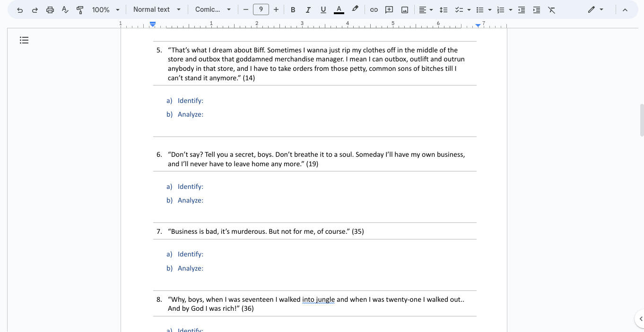Open the Normal text style dropdown
644x332 pixels.
point(157,9)
